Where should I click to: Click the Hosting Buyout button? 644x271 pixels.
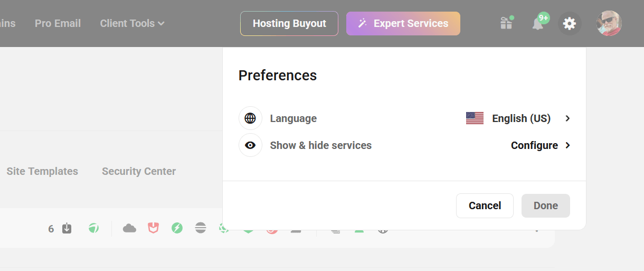click(x=289, y=23)
